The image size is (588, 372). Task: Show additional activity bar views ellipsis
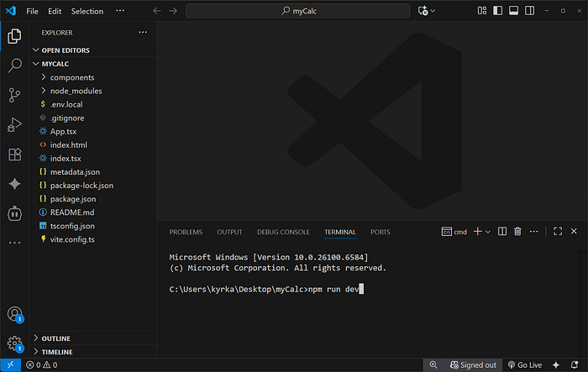14,243
